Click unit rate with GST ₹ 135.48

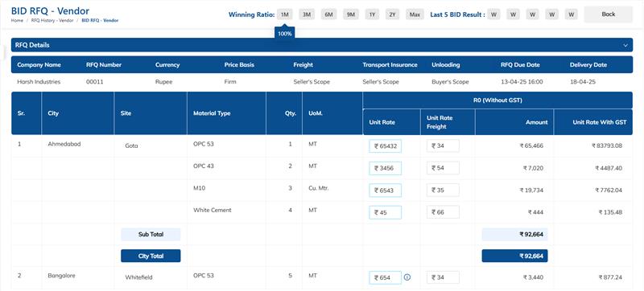click(610, 212)
